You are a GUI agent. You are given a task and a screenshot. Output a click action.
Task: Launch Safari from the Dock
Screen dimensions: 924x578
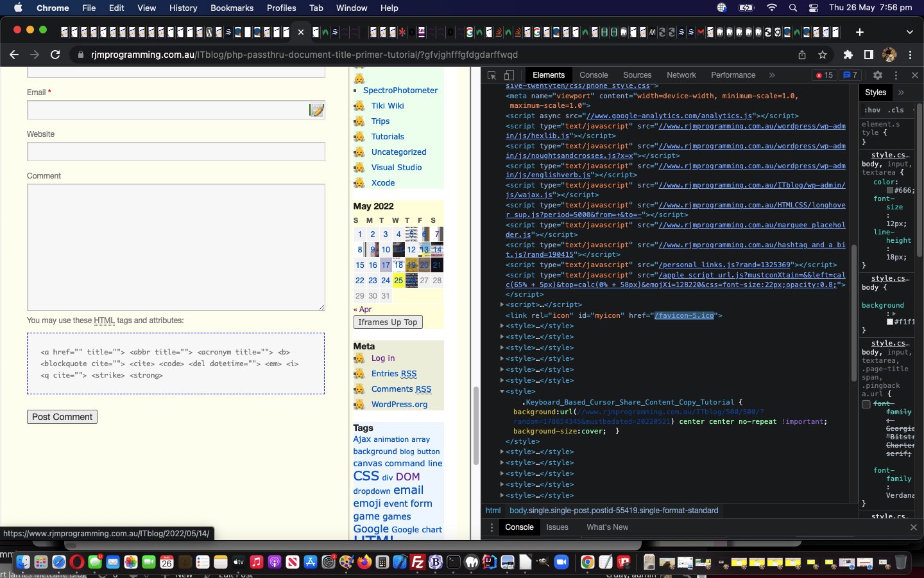coord(59,563)
